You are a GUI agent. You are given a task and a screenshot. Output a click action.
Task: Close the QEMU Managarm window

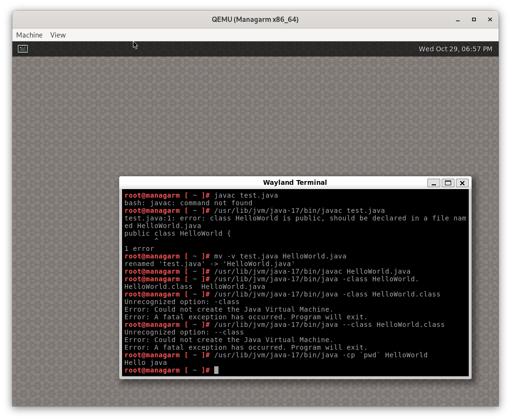click(490, 19)
